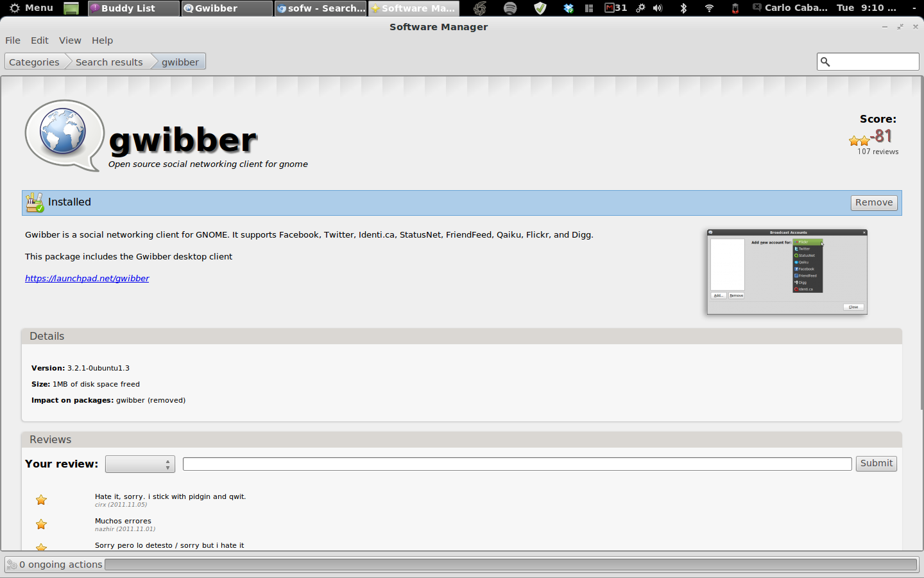This screenshot has width=924, height=578.
Task: Click the score stars icon
Action: (x=859, y=141)
